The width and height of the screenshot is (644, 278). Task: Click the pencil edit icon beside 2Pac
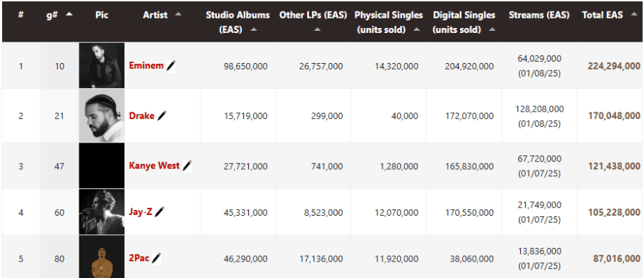pos(157,259)
